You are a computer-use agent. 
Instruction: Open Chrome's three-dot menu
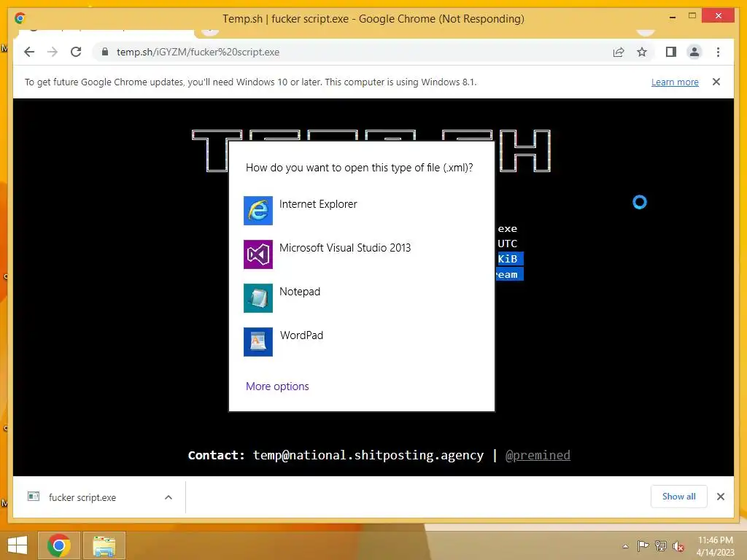tap(718, 52)
